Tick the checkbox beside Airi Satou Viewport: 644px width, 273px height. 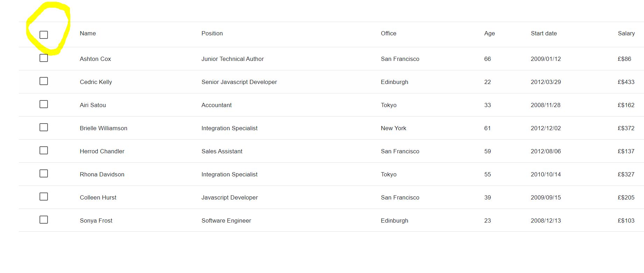click(x=44, y=104)
